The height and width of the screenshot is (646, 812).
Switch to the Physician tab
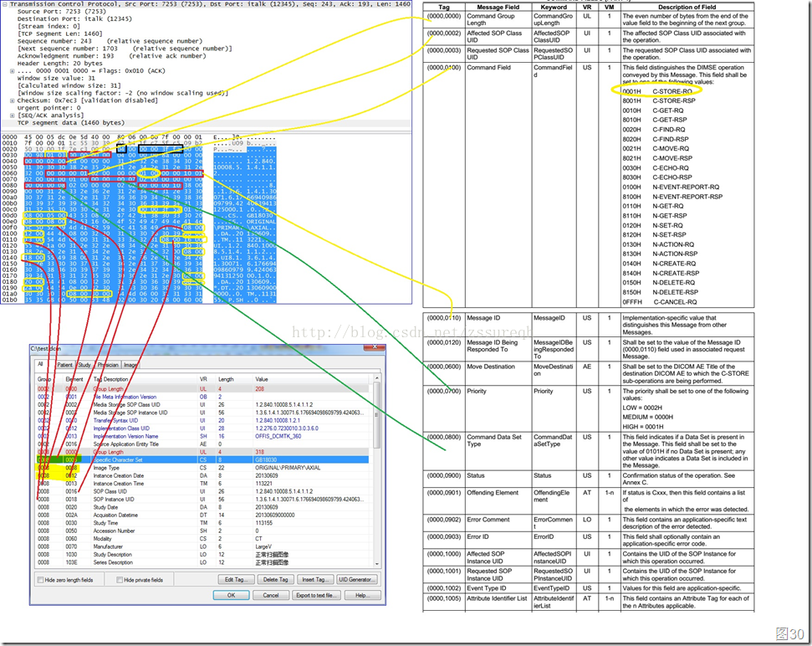[108, 365]
